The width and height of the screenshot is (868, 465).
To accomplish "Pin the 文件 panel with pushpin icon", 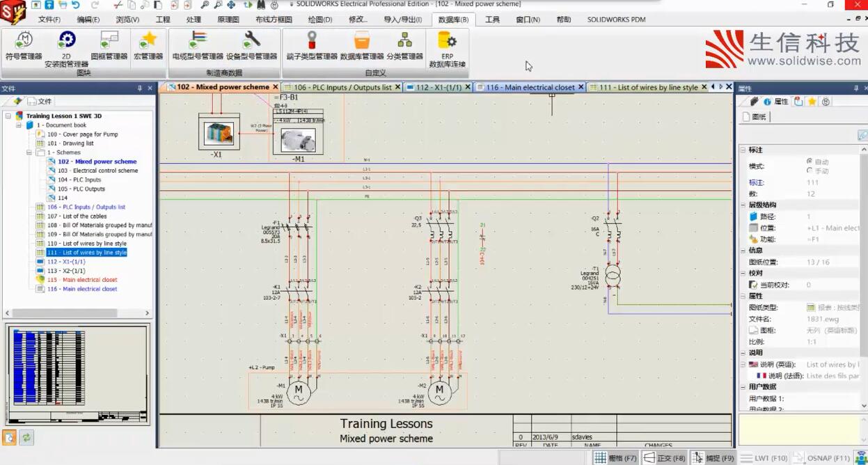I will point(140,88).
